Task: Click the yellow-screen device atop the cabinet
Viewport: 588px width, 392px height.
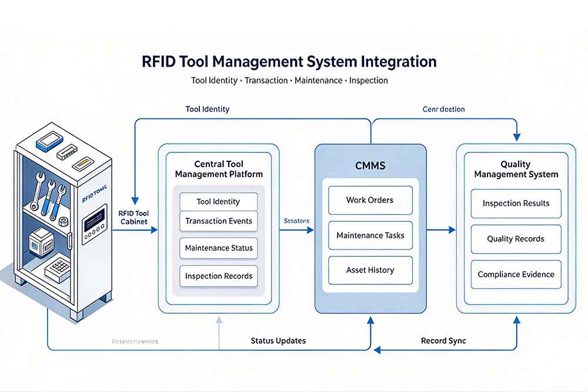Action: pyautogui.click(x=82, y=164)
